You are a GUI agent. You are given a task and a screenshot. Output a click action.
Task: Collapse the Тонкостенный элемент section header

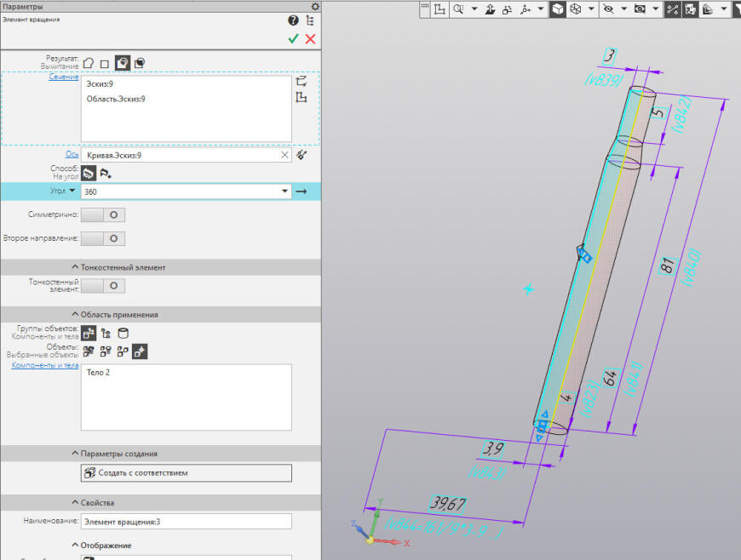(x=118, y=267)
